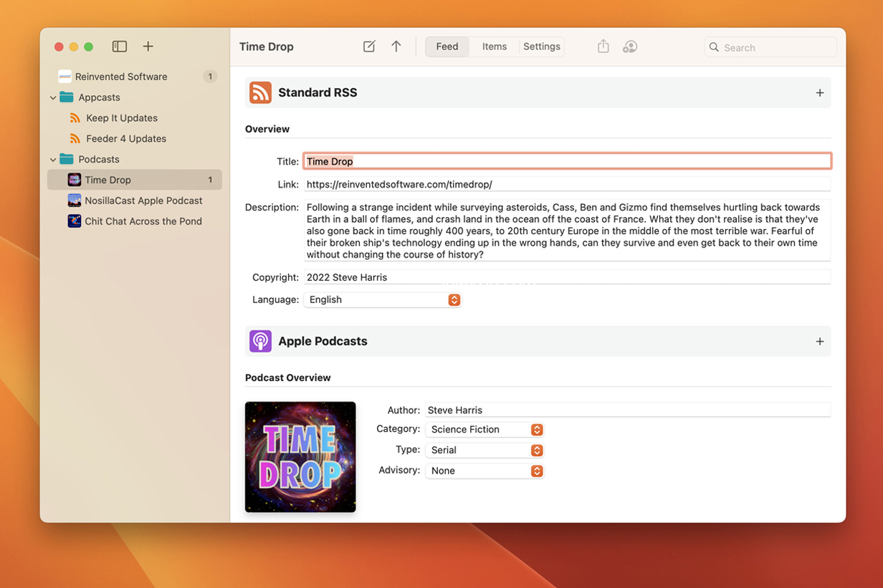Collapse the Appcasts folder chevron
Image resolution: width=883 pixels, height=588 pixels.
[x=53, y=97]
